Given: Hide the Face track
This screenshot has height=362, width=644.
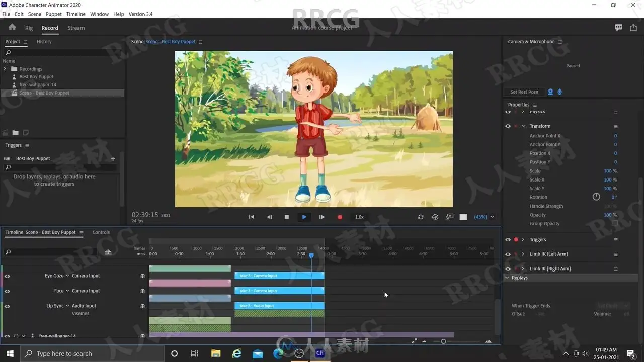Looking at the screenshot, I should 7,291.
